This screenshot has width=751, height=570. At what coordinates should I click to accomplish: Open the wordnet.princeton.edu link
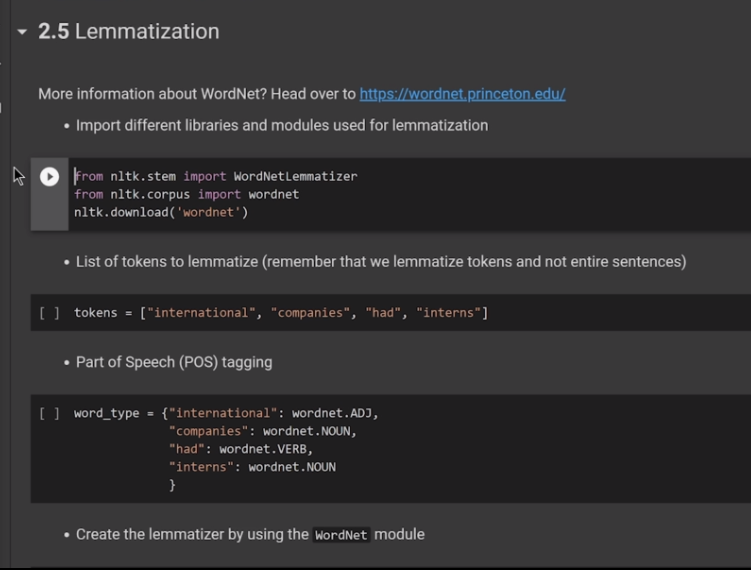tap(462, 94)
